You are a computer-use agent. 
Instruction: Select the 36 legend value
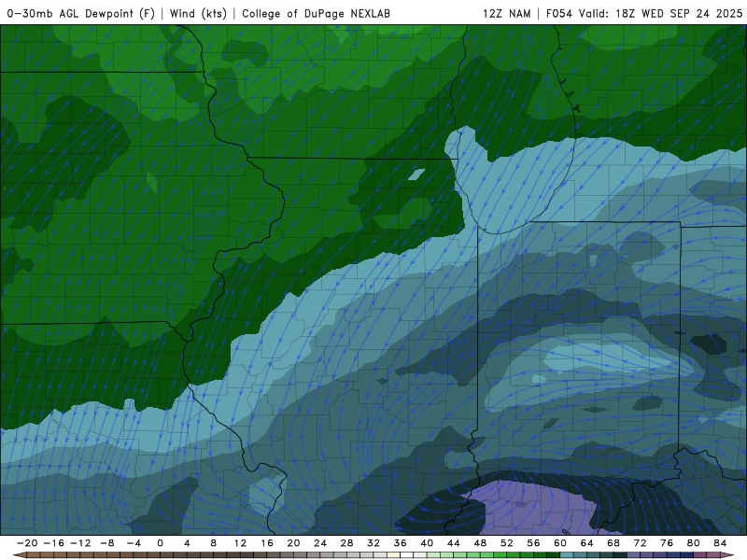point(401,543)
